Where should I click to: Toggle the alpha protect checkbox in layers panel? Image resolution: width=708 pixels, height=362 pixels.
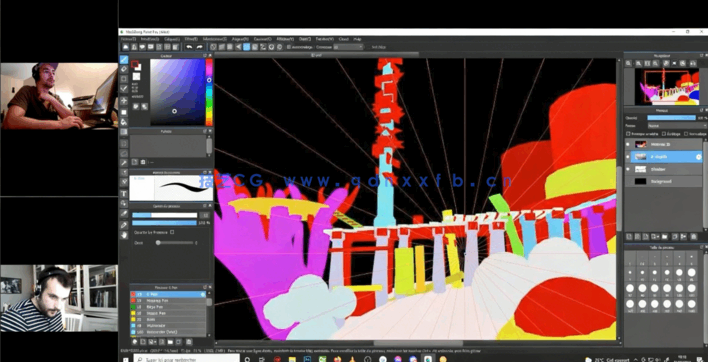coord(628,134)
